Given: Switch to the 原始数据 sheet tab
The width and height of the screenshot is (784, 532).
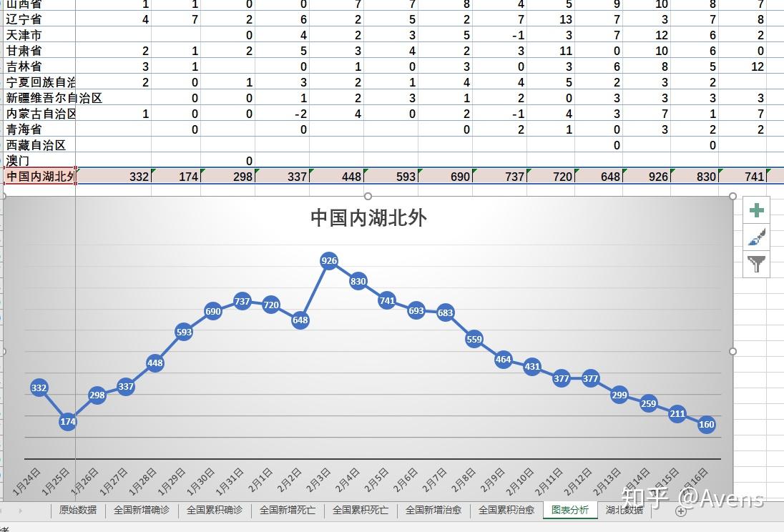Looking at the screenshot, I should pos(79,511).
